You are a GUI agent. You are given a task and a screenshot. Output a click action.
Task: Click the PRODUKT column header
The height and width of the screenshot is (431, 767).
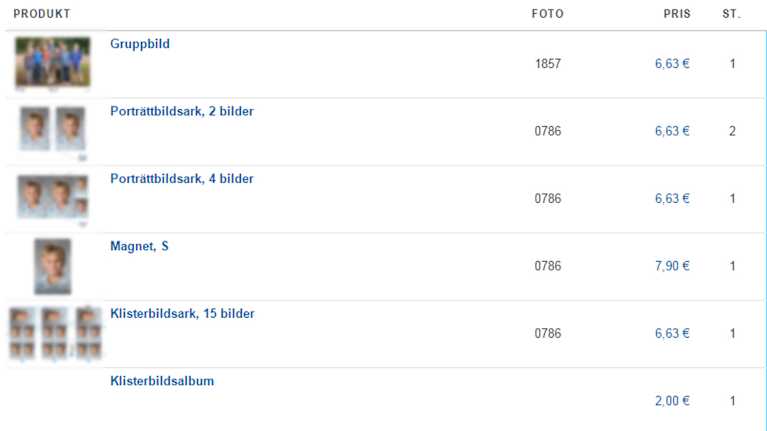point(41,14)
